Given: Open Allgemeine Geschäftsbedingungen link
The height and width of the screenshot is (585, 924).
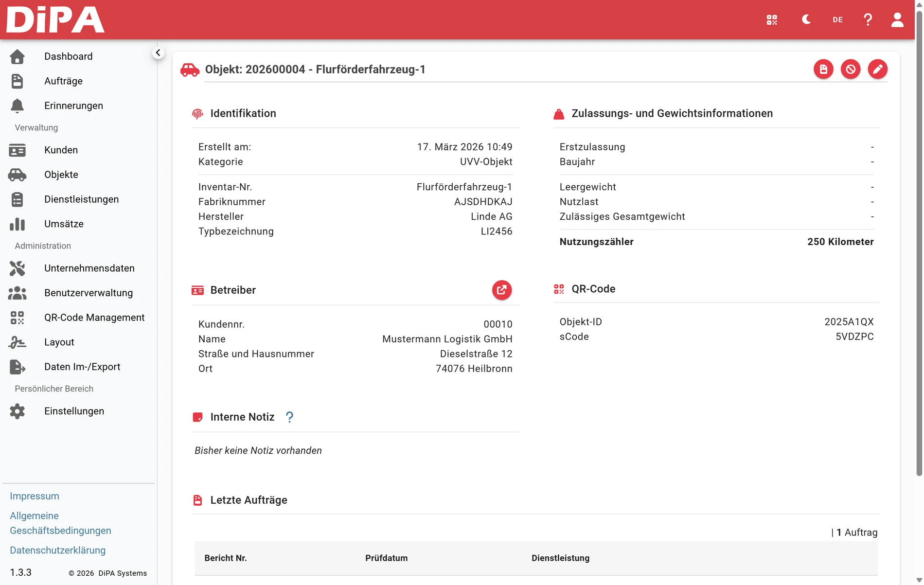Looking at the screenshot, I should pyautogui.click(x=60, y=523).
